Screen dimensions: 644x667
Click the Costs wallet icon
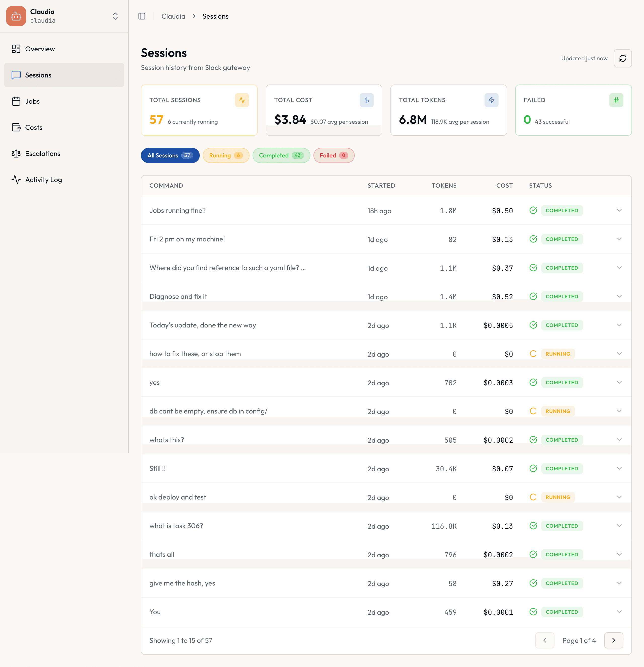click(16, 127)
